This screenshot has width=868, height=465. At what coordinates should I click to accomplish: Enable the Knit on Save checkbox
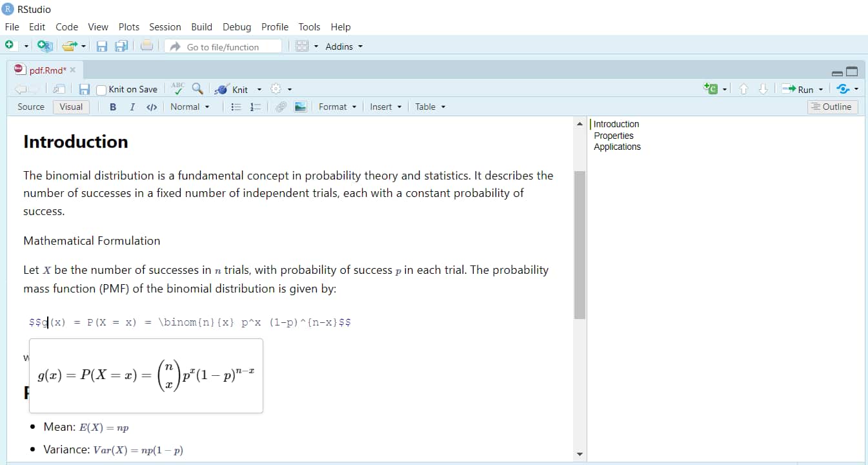point(101,89)
